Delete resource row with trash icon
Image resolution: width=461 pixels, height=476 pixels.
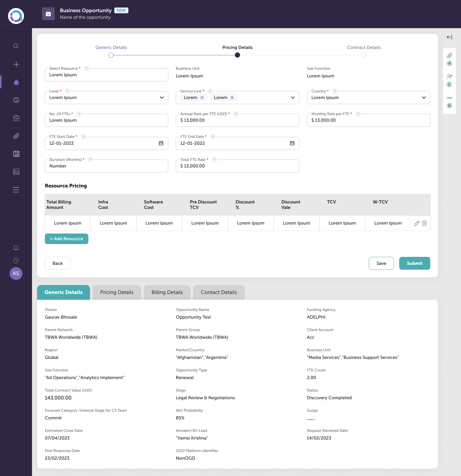pyautogui.click(x=425, y=223)
